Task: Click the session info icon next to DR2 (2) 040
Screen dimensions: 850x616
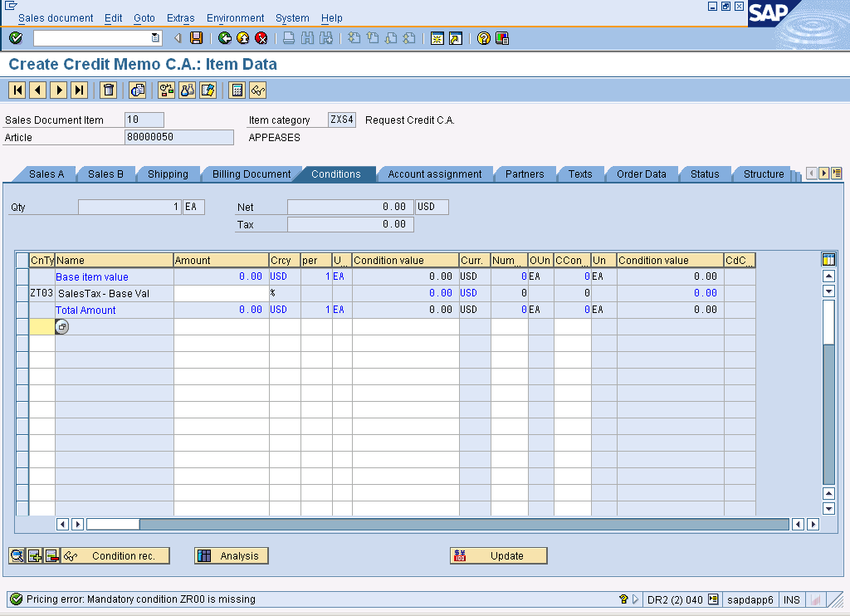Action: tap(713, 599)
